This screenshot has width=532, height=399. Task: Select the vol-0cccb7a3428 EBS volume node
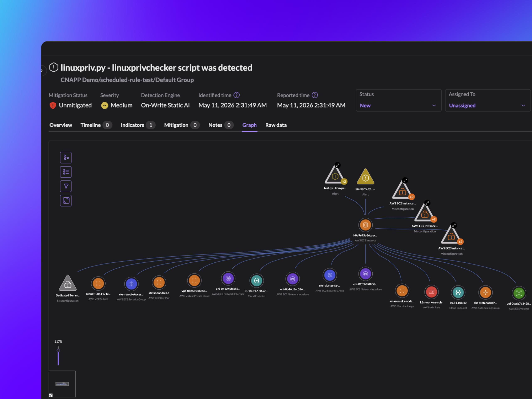pos(519,293)
